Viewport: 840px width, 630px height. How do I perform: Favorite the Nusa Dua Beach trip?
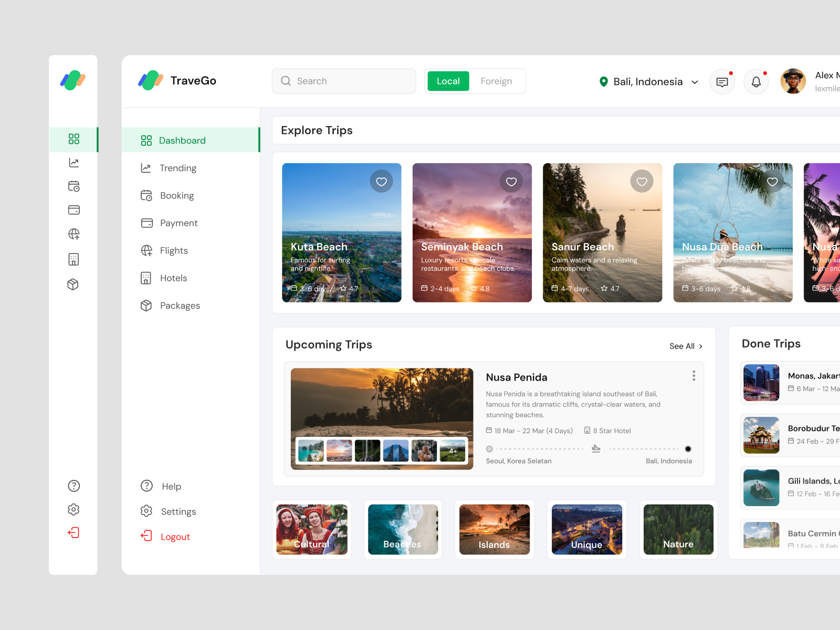point(772,182)
